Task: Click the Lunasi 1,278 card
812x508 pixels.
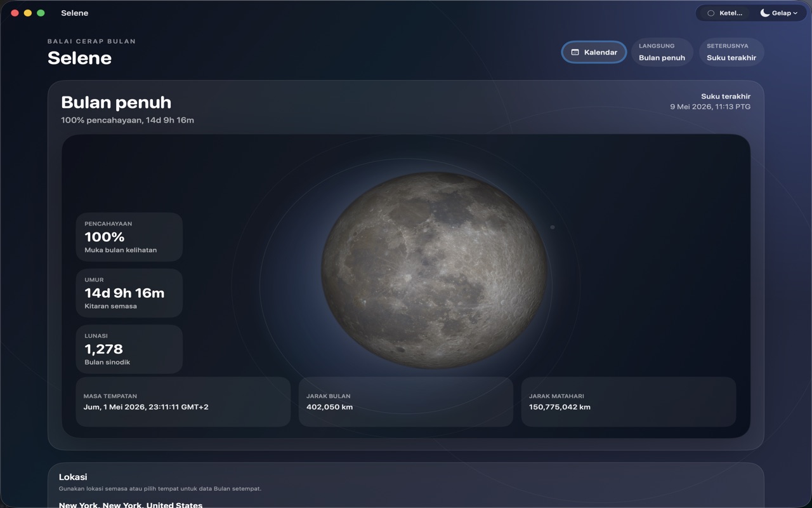Action: tap(129, 349)
